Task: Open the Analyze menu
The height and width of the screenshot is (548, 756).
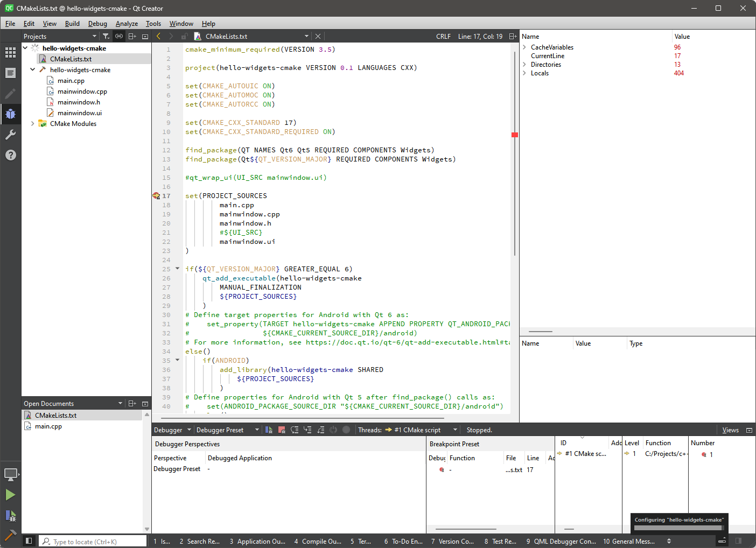Action: pyautogui.click(x=127, y=23)
